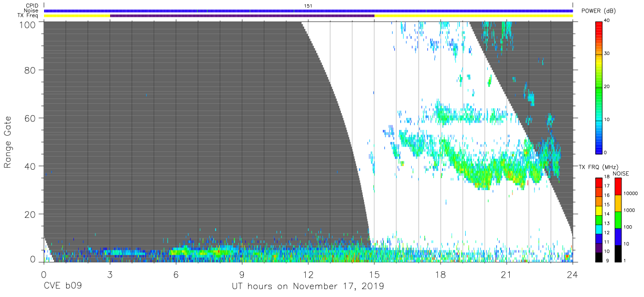Click the x-axis tick label 6
The image size is (644, 297).
[176, 275]
